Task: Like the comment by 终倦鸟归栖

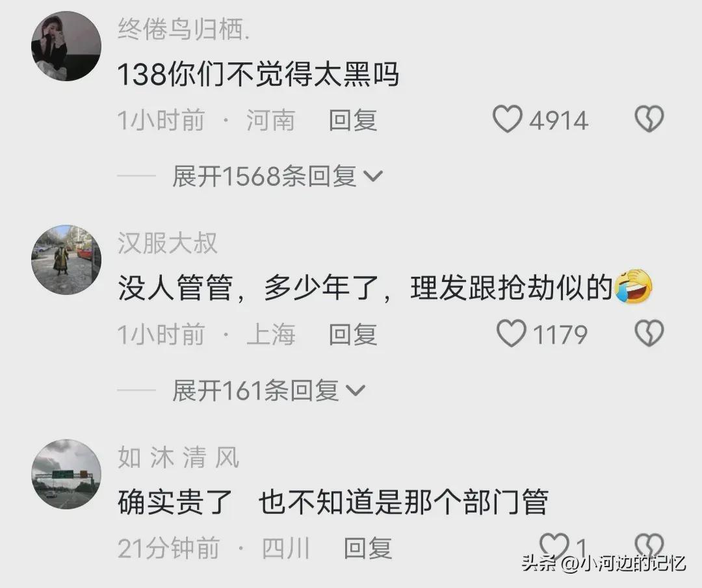Action: [507, 120]
